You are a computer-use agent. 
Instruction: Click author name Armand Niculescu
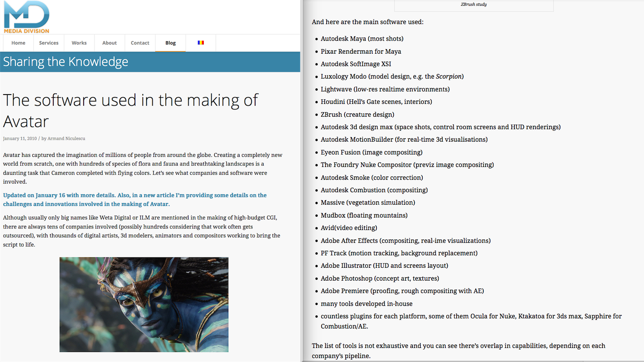coord(66,139)
